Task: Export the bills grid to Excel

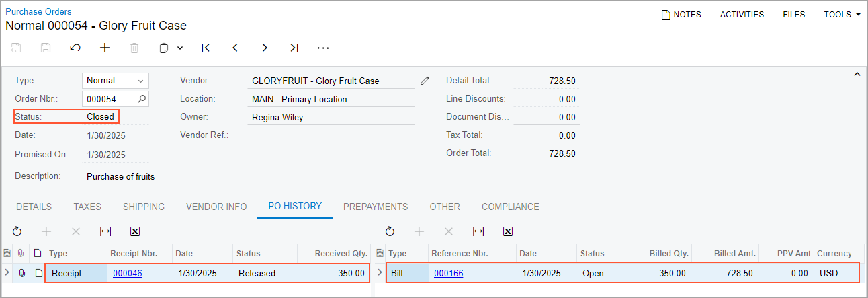Action: (508, 231)
